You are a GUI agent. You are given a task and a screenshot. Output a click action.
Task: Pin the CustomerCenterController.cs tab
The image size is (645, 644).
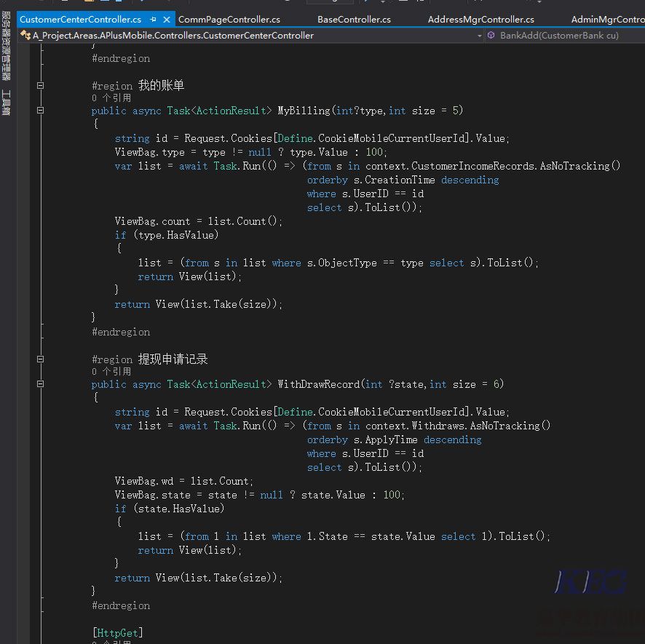(x=154, y=20)
